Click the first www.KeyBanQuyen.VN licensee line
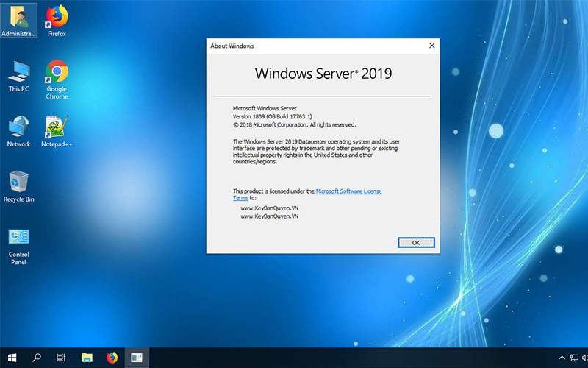 [x=270, y=208]
